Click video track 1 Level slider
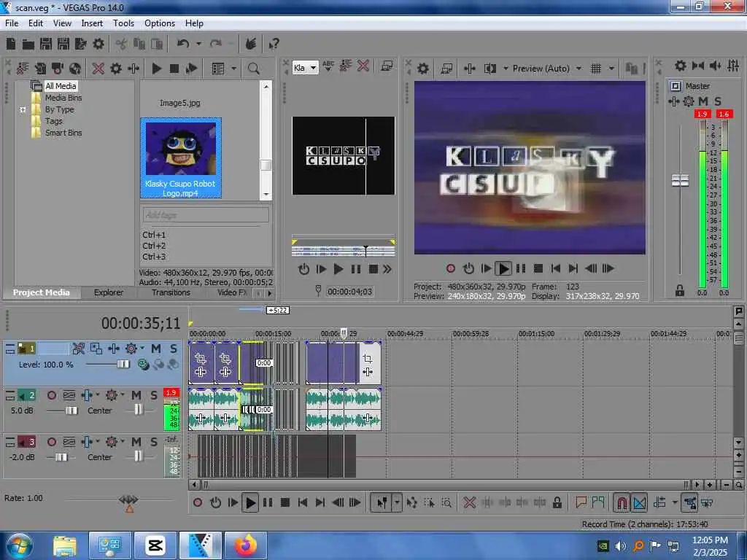 coord(123,365)
